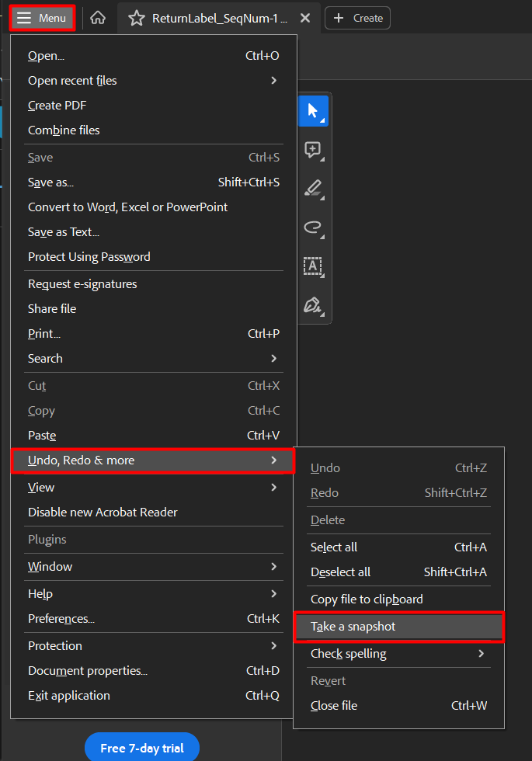Choose the Add text box tool
Screen dimensions: 532x761
coord(313,266)
